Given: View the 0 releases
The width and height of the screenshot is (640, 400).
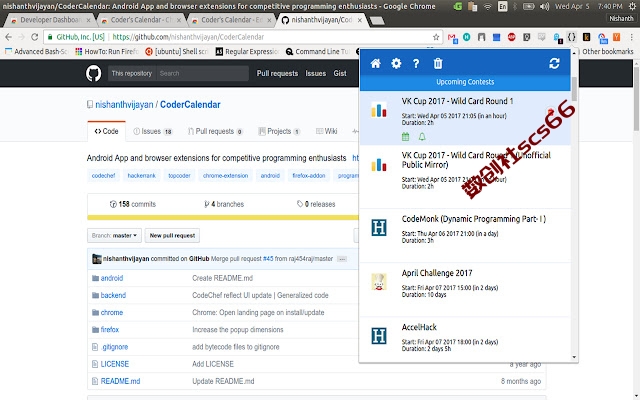Looking at the screenshot, I should 316,204.
